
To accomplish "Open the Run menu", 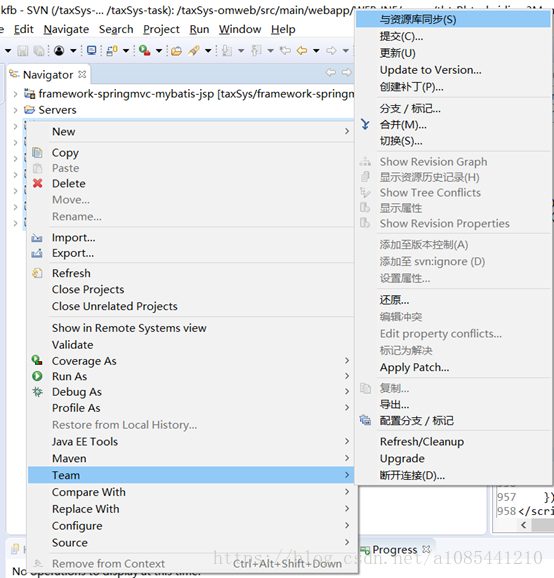I will pyautogui.click(x=199, y=29).
